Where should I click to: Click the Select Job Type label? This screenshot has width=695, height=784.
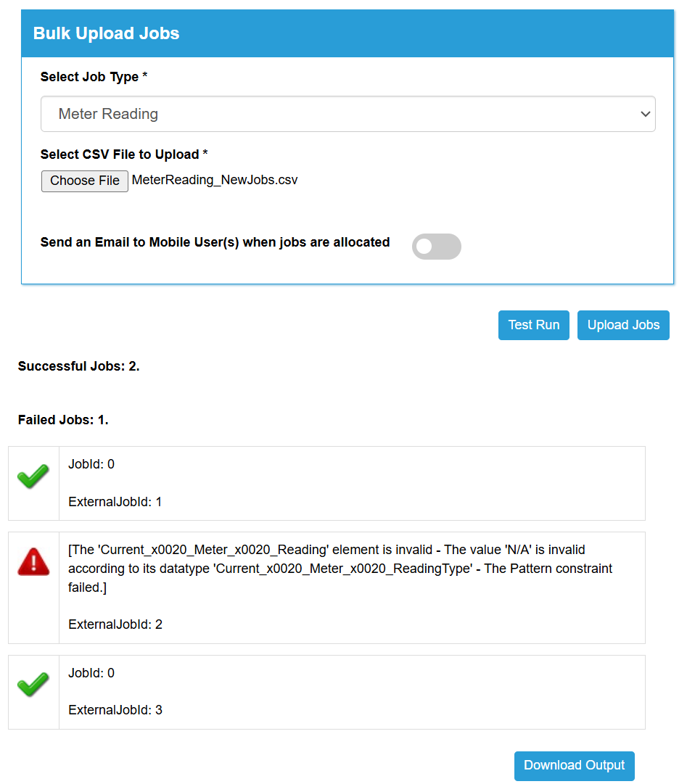[94, 76]
